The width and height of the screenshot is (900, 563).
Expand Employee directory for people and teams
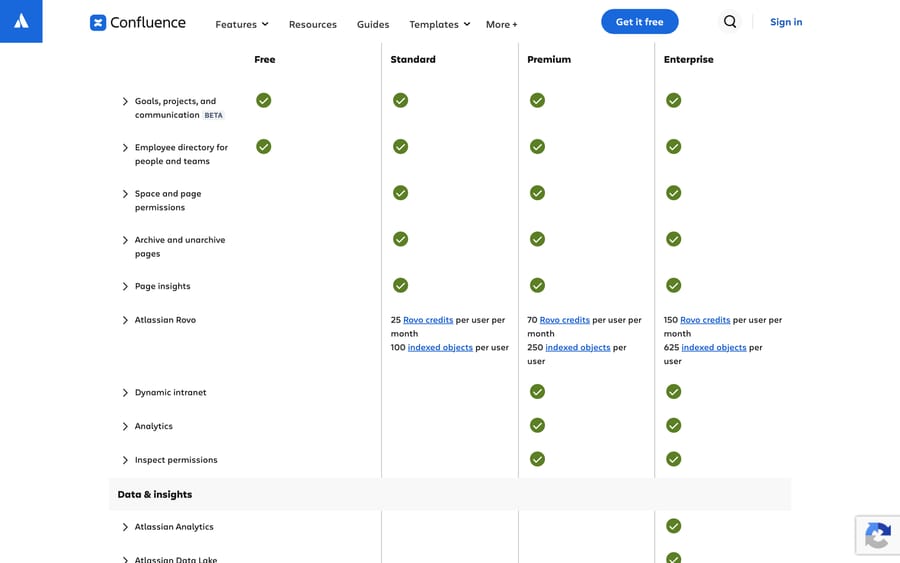tap(125, 148)
